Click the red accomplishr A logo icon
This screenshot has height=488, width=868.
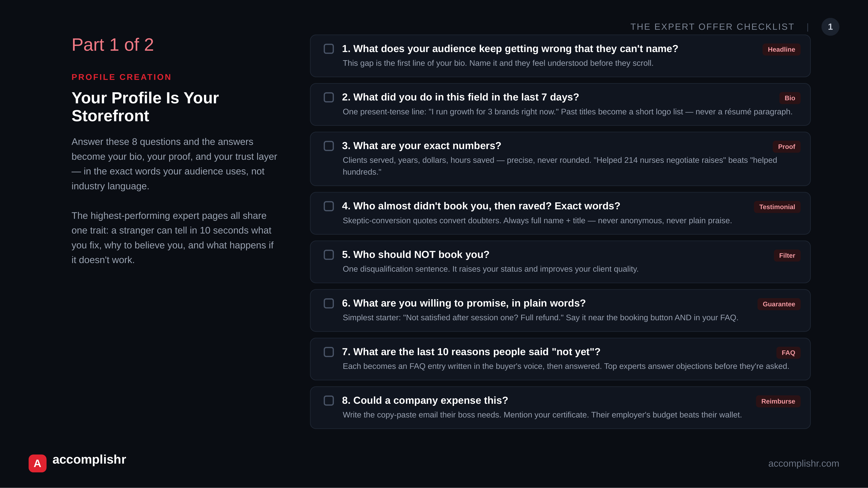click(x=37, y=463)
